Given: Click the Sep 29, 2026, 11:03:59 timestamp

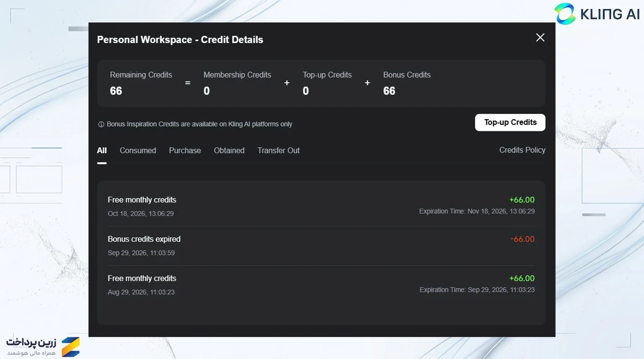Looking at the screenshot, I should pyautogui.click(x=141, y=253).
